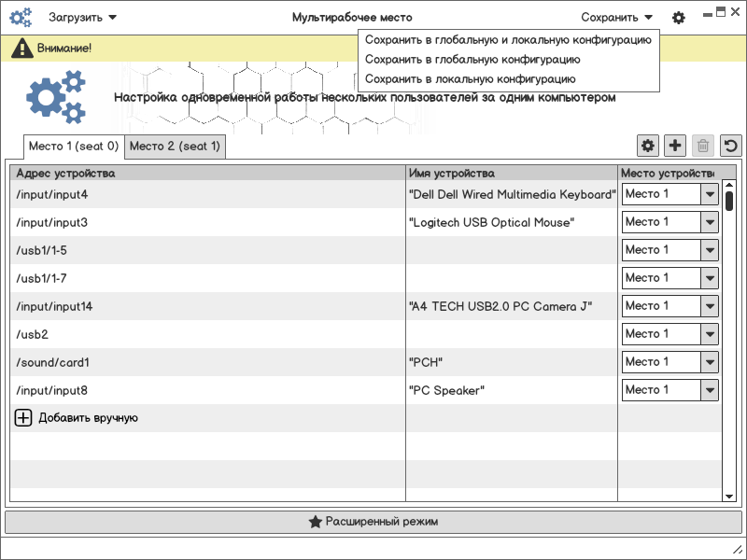Click the gears app icon in title bar
The width and height of the screenshot is (747, 560).
21,18
